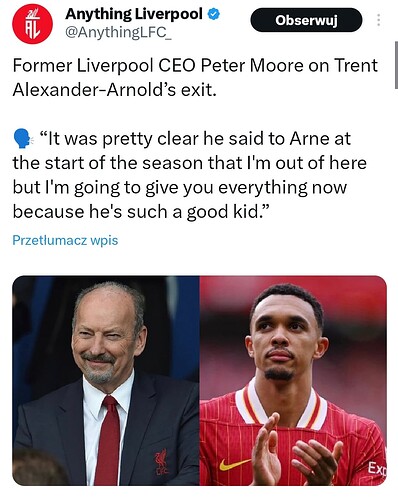
Task: Click the blue verified badge
Action: (214, 14)
